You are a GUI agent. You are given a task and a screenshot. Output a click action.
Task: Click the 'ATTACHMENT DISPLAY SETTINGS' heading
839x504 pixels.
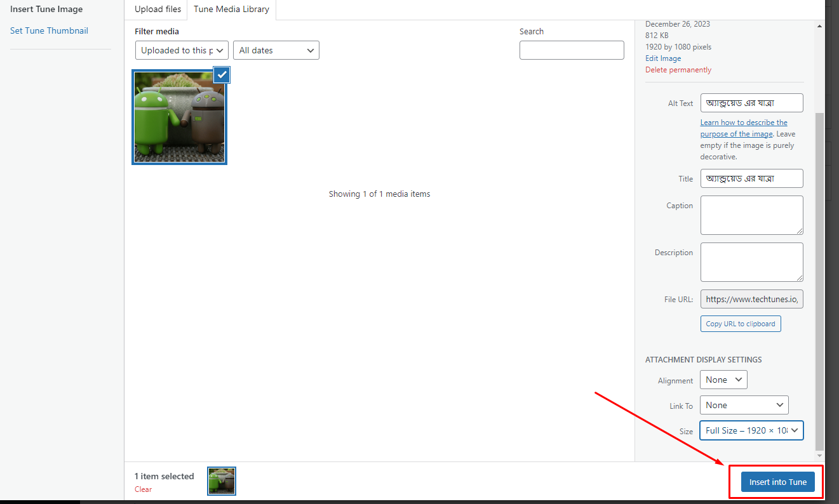pyautogui.click(x=703, y=359)
